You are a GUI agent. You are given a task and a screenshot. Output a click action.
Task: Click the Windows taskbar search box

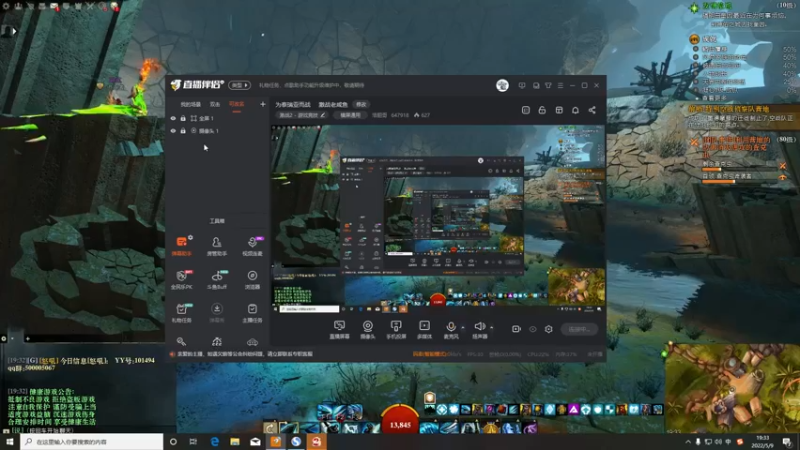click(x=92, y=441)
